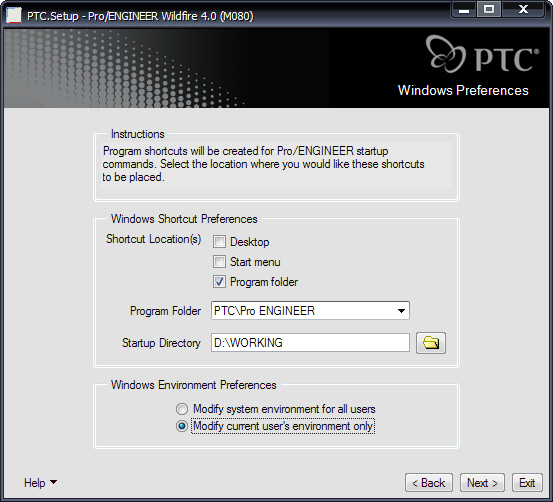Browse for startup directory folder icon
Screen dimensions: 553x502
[431, 343]
